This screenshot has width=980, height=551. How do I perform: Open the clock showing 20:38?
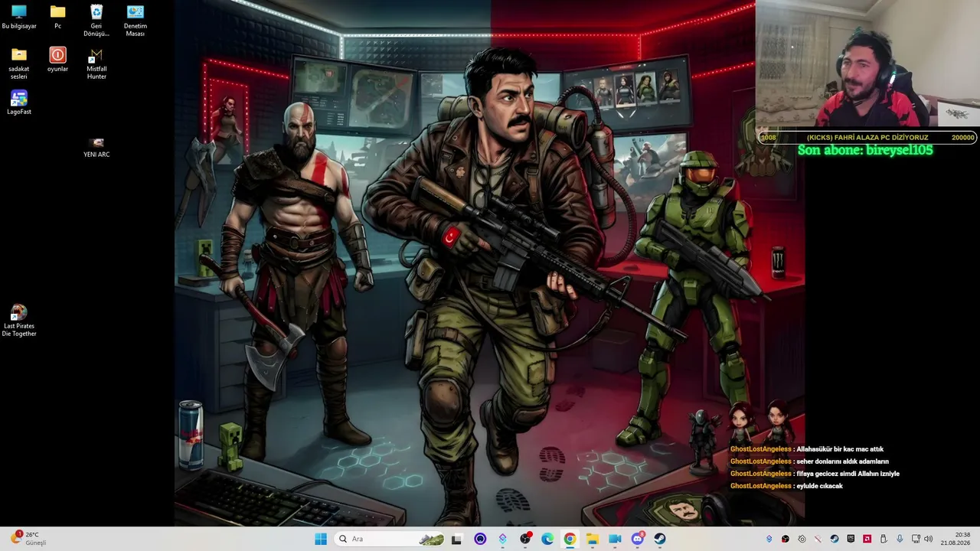click(x=956, y=539)
